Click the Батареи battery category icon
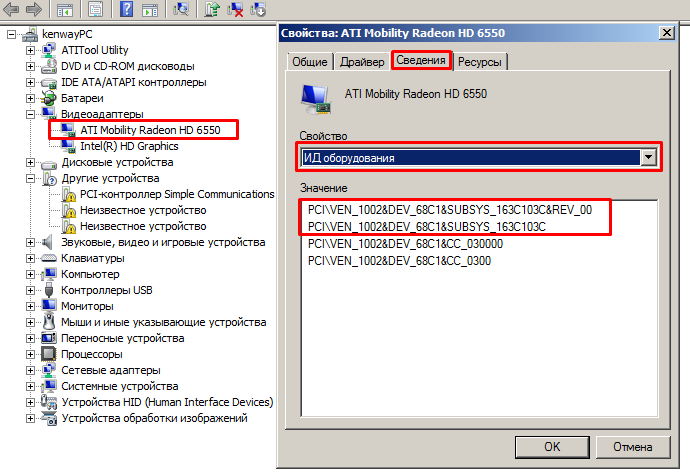 coord(48,98)
